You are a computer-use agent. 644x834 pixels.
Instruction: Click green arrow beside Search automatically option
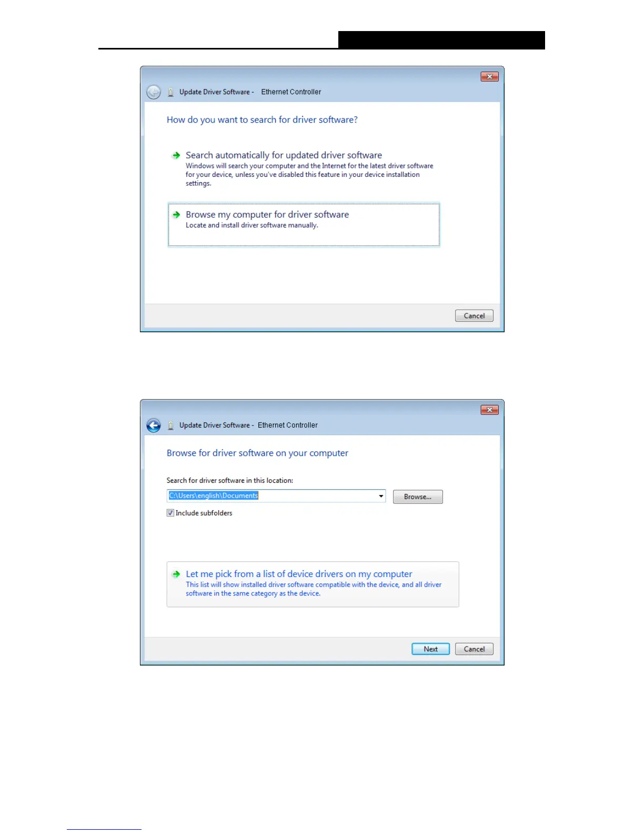coord(176,155)
